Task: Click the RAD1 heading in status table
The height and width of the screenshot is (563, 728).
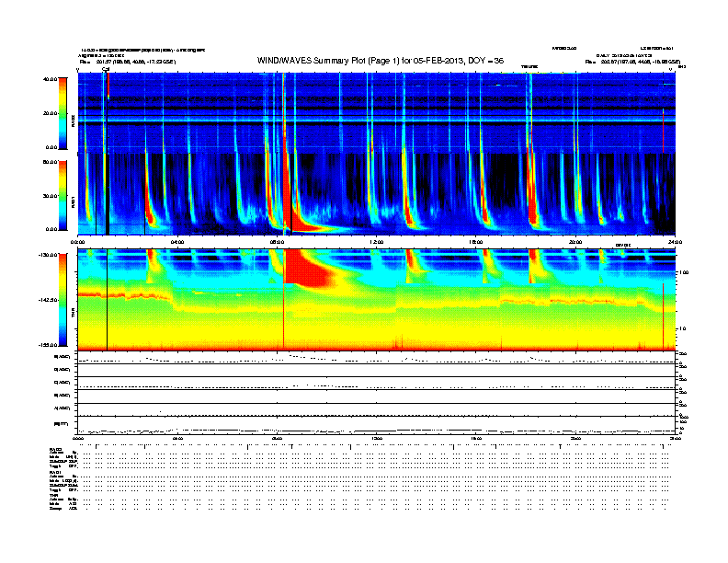Action: 55,472
